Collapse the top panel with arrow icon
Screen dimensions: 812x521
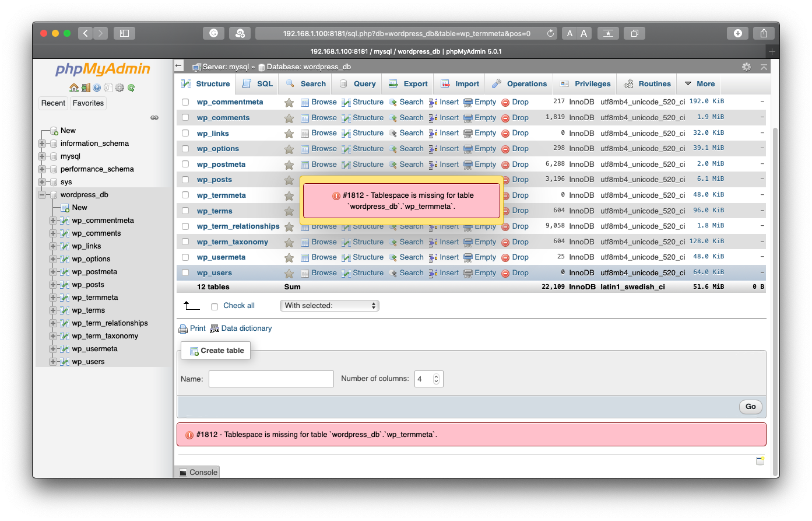(764, 67)
